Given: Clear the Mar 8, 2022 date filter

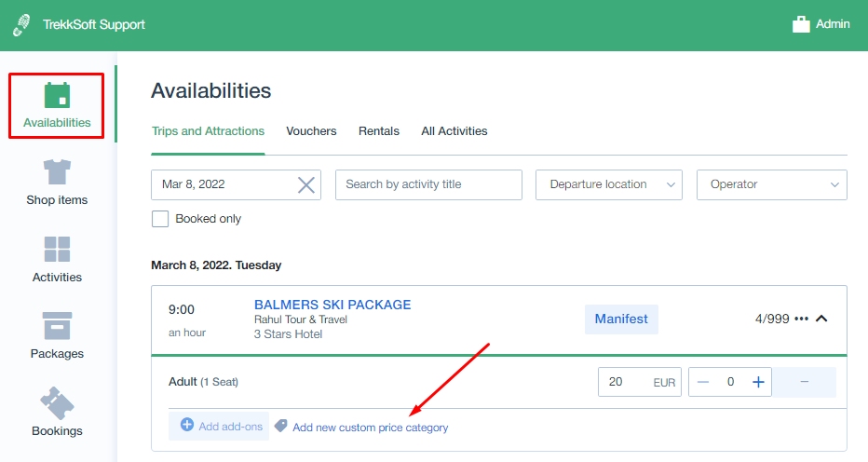Looking at the screenshot, I should [x=306, y=185].
